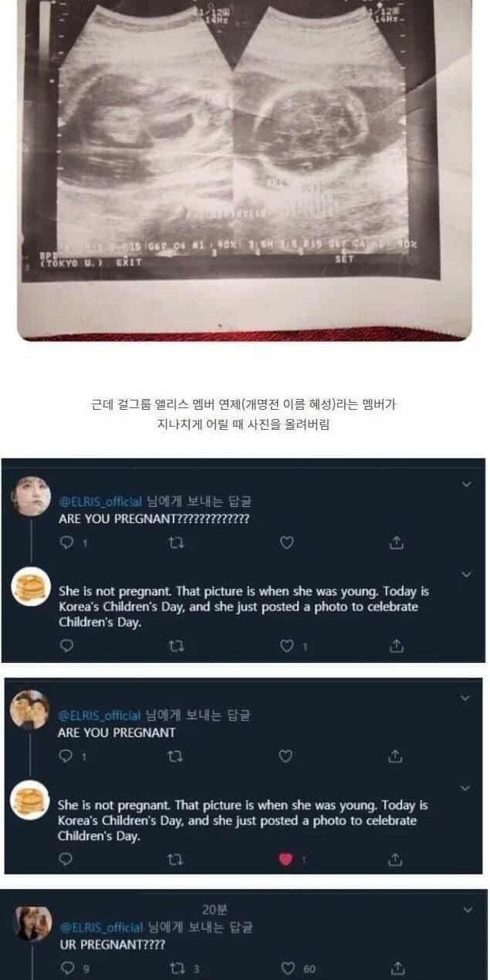Reply to first ARE YOU PREGNANT????????????? tweet
Image resolution: width=490 pixels, height=980 pixels.
(x=66, y=543)
